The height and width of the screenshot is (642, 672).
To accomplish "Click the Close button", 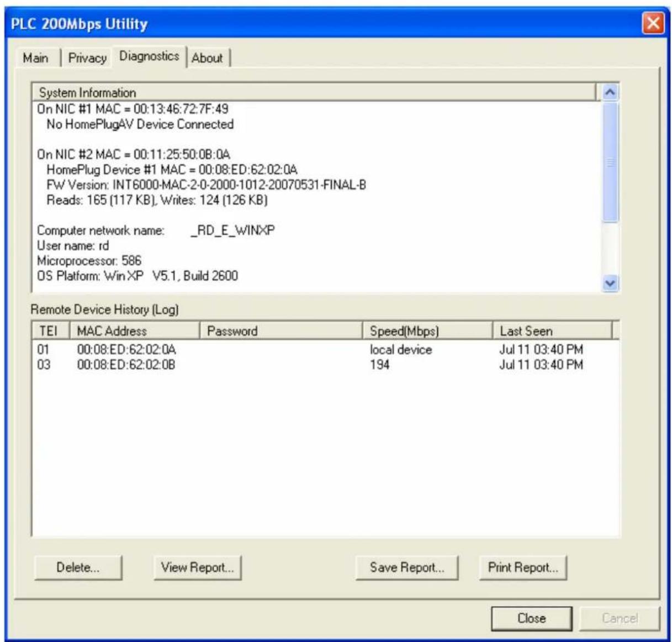I will coord(531,618).
